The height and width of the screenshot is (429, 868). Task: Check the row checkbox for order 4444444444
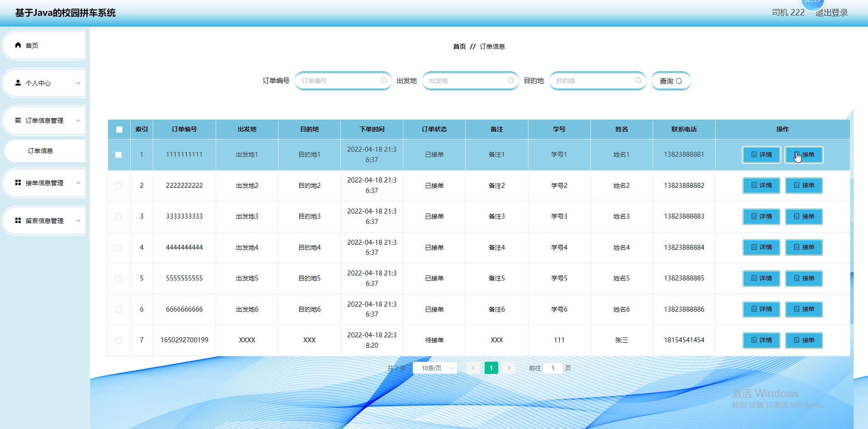[118, 247]
